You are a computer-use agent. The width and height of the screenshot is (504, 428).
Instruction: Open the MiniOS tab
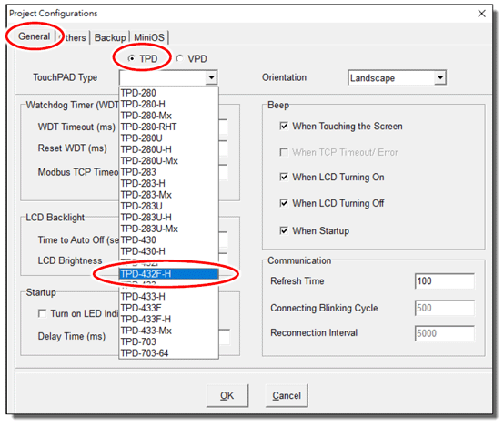[149, 37]
